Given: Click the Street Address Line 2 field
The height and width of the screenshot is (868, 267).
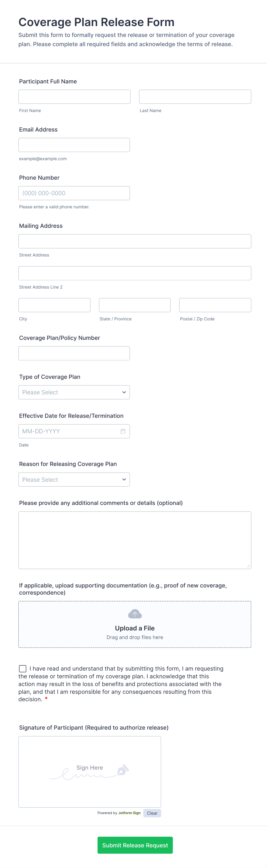Looking at the screenshot, I should [135, 273].
